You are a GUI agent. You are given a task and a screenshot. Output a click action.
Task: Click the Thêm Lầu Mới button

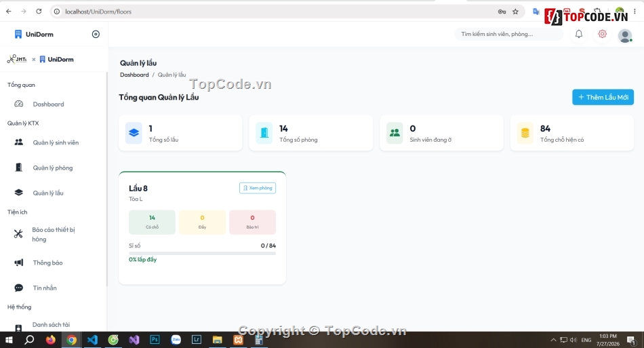click(603, 98)
